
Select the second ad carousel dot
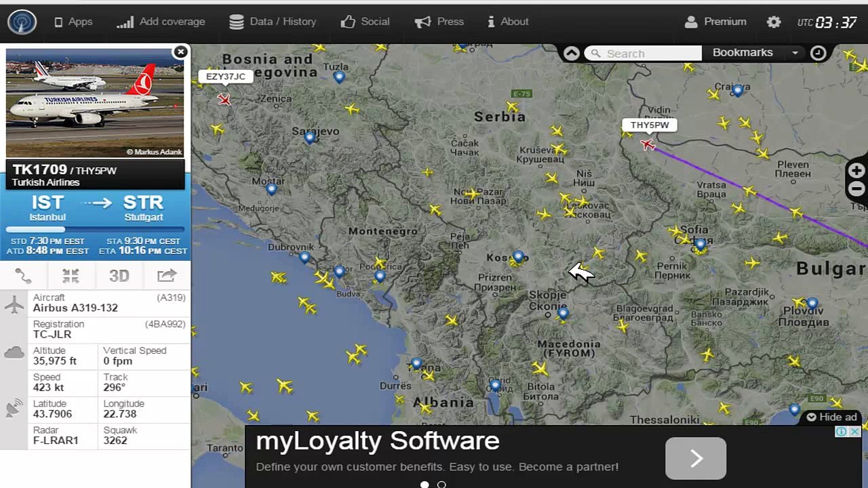tap(441, 484)
